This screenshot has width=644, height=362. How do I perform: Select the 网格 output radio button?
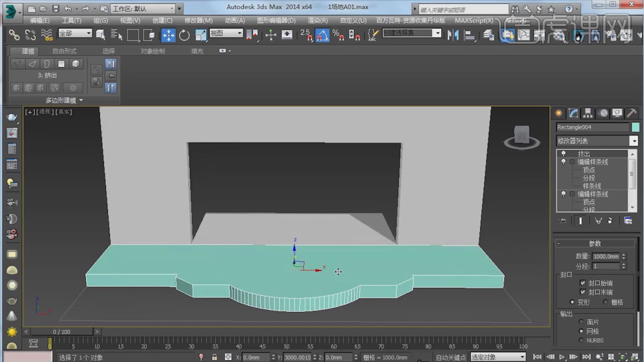(581, 331)
